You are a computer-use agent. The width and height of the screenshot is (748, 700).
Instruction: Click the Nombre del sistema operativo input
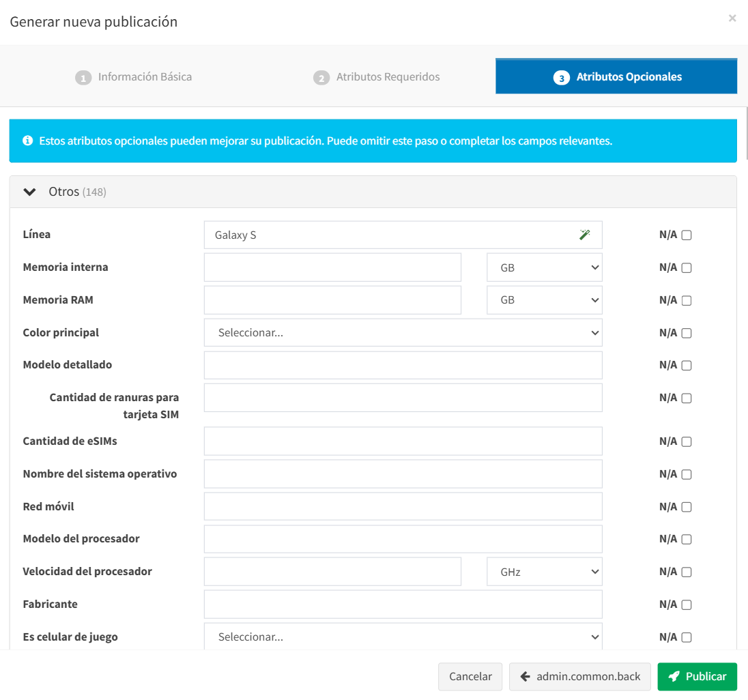pyautogui.click(x=403, y=474)
